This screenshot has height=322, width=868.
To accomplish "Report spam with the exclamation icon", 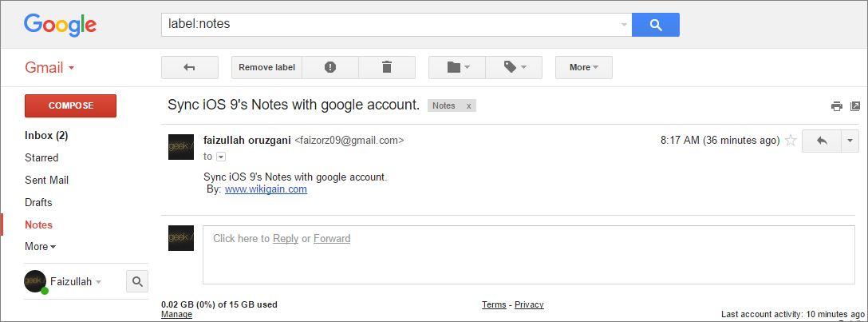I will coord(330,67).
